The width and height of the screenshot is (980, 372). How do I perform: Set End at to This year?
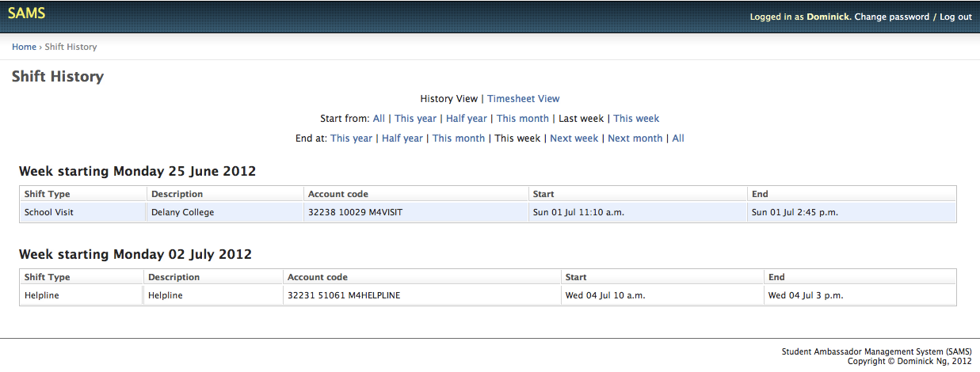pyautogui.click(x=351, y=139)
